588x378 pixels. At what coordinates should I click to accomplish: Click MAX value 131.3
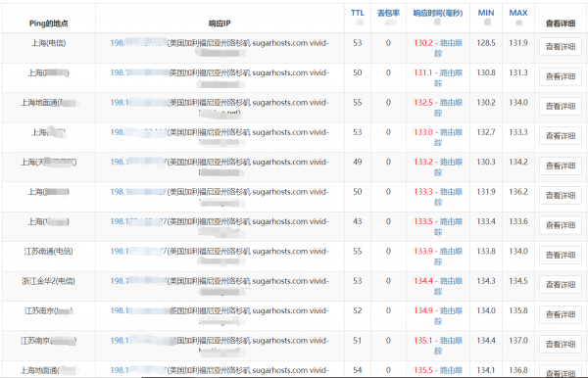coord(518,72)
